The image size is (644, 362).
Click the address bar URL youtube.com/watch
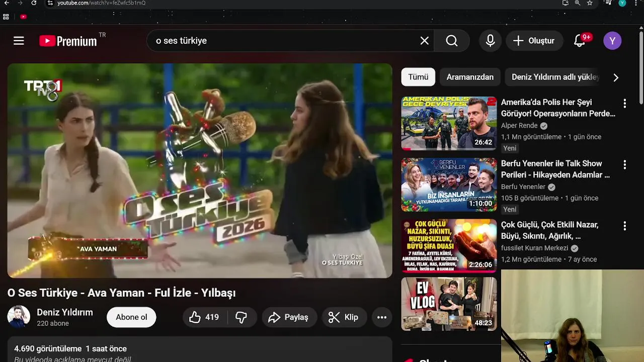(x=102, y=3)
